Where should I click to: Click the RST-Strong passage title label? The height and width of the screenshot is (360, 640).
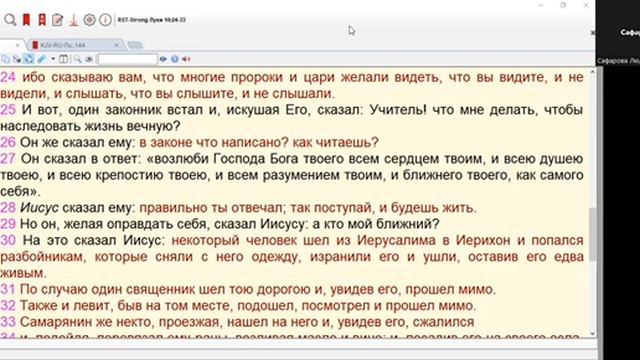(x=151, y=20)
